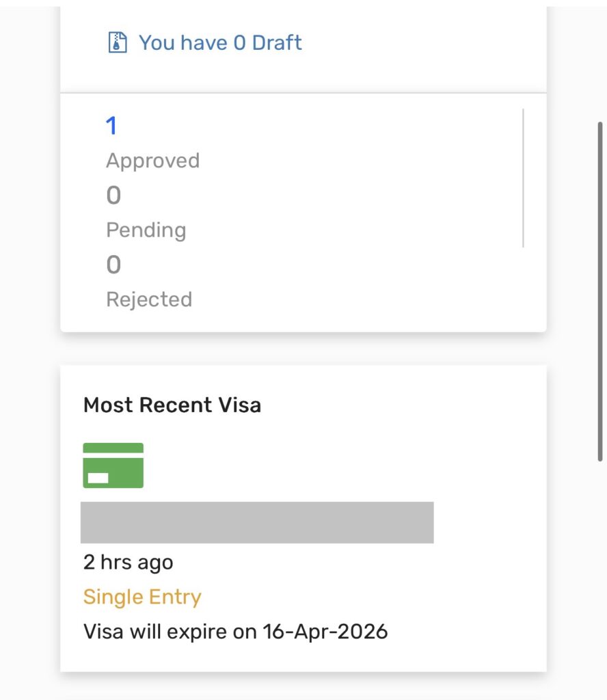Viewport: 607px width, 700px height.
Task: Click the zero count above Rejected
Action: point(113,265)
